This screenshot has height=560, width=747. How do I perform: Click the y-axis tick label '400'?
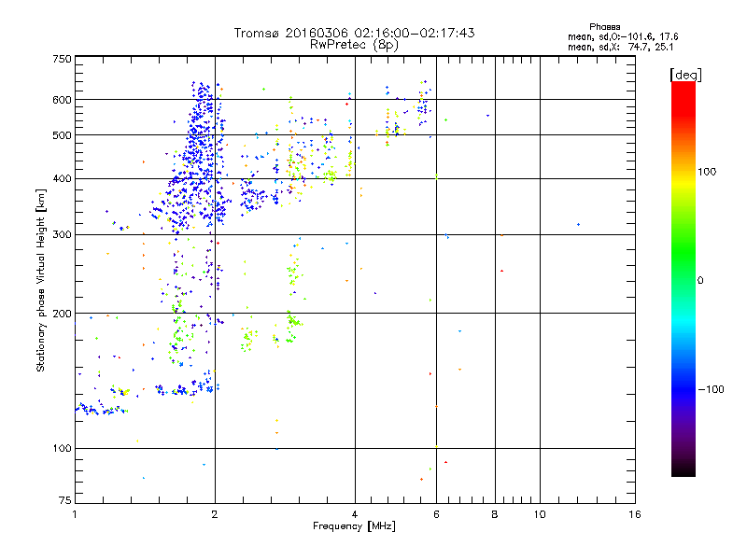click(x=62, y=178)
